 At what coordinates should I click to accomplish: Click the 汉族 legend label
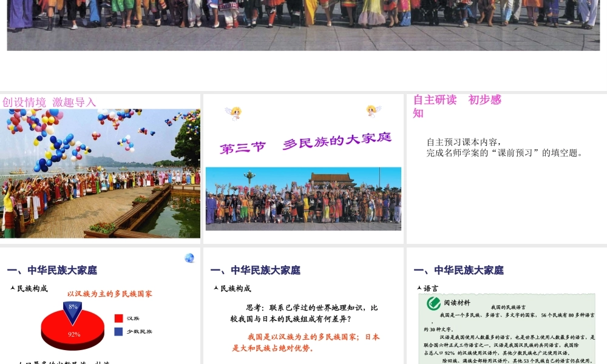(133, 318)
